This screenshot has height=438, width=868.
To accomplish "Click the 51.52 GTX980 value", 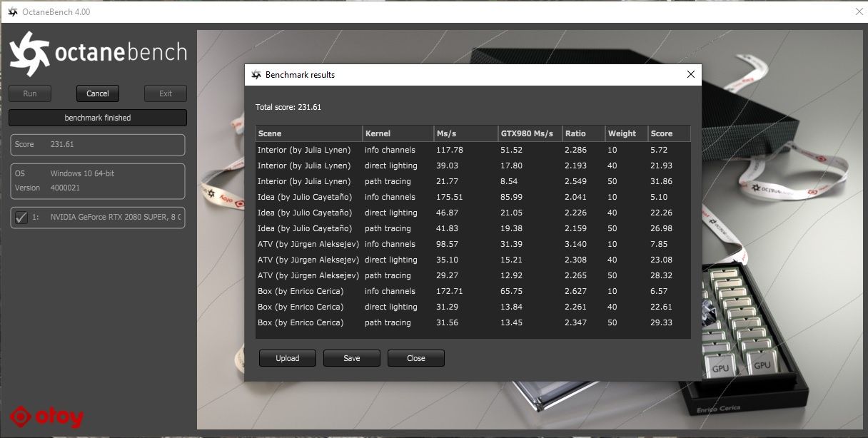I will point(512,150).
